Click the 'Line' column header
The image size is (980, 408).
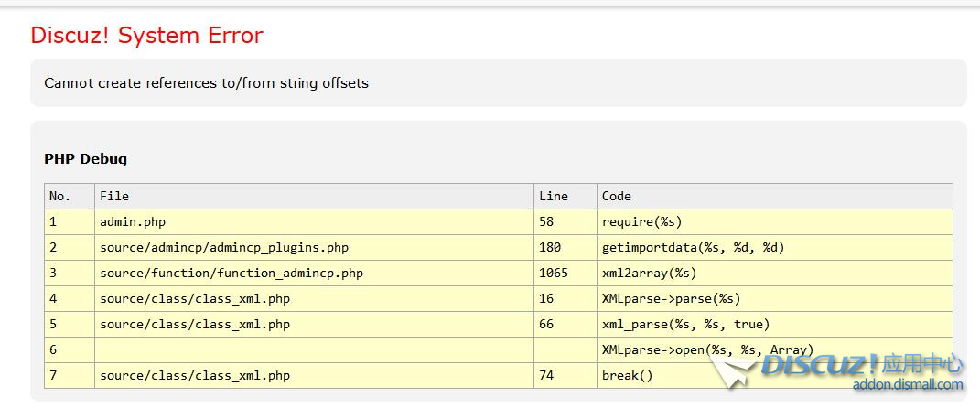(565, 196)
